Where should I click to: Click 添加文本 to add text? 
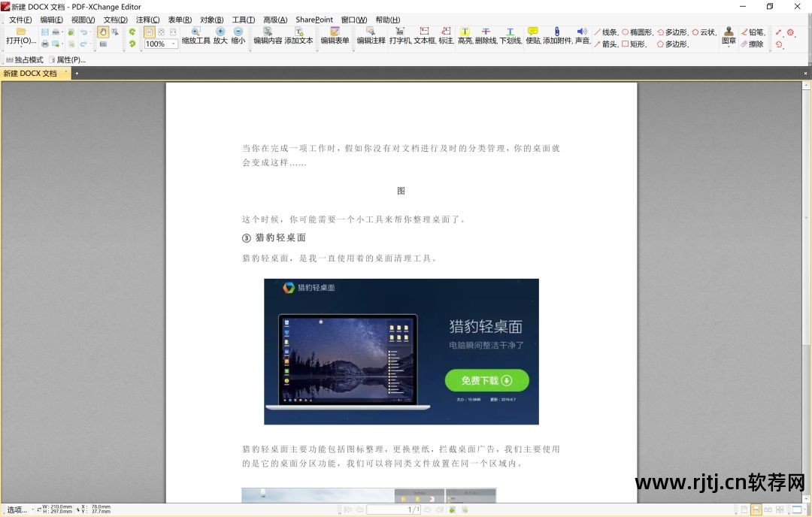(299, 36)
